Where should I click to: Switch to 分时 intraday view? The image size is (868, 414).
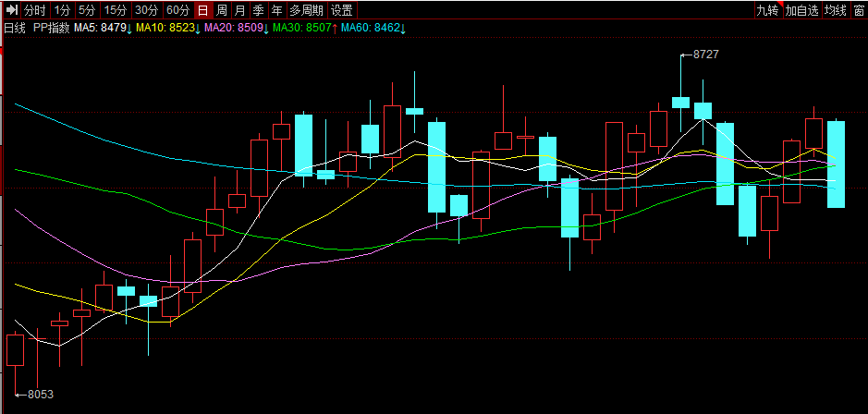coord(35,9)
